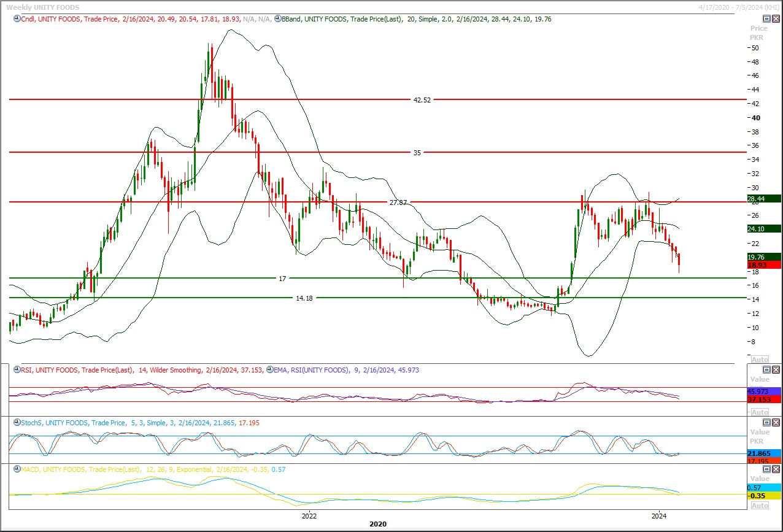Image resolution: width=783 pixels, height=532 pixels.
Task: Click the clock icon before EMA RSI label
Action: pos(269,370)
